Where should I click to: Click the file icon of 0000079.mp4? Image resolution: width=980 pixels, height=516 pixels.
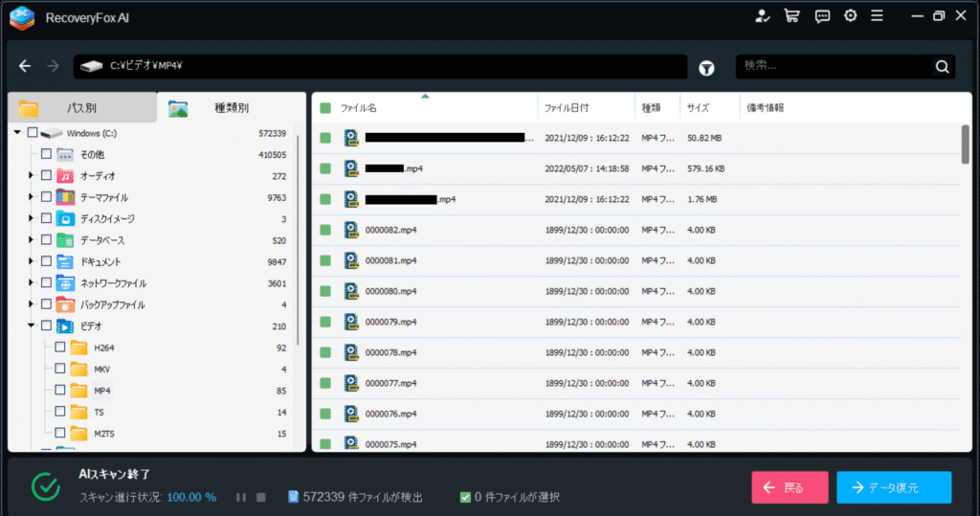tap(352, 322)
